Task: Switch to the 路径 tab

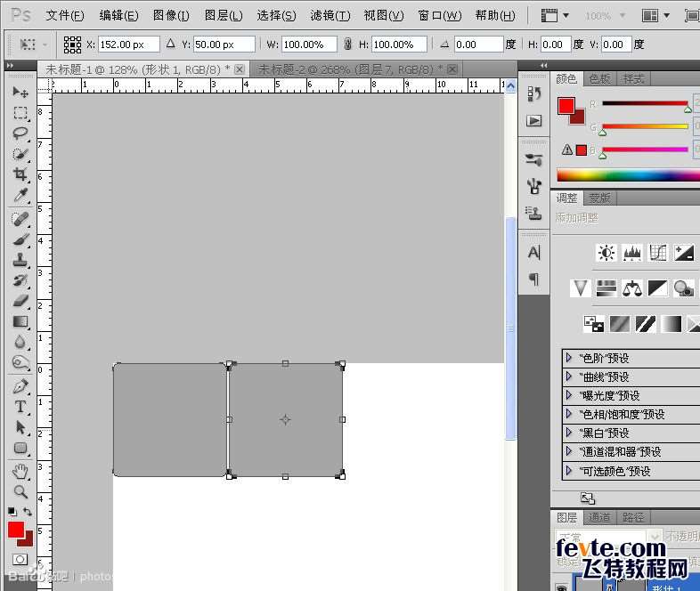Action: click(x=633, y=517)
